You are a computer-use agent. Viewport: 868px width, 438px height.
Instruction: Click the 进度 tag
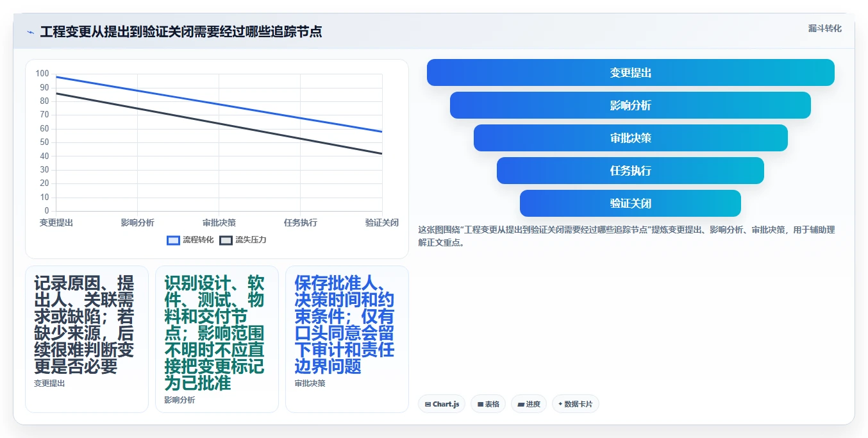click(529, 404)
